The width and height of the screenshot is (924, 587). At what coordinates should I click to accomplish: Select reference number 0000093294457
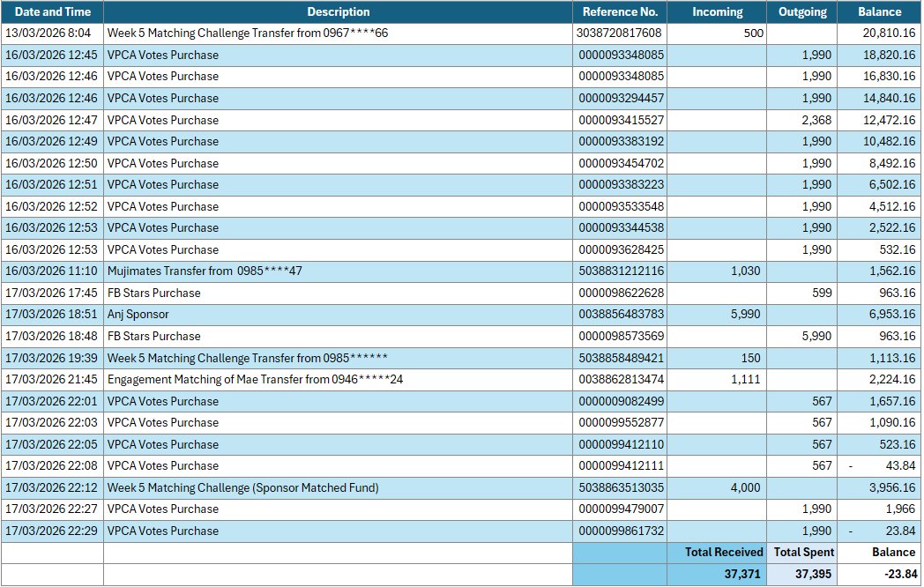pos(621,98)
